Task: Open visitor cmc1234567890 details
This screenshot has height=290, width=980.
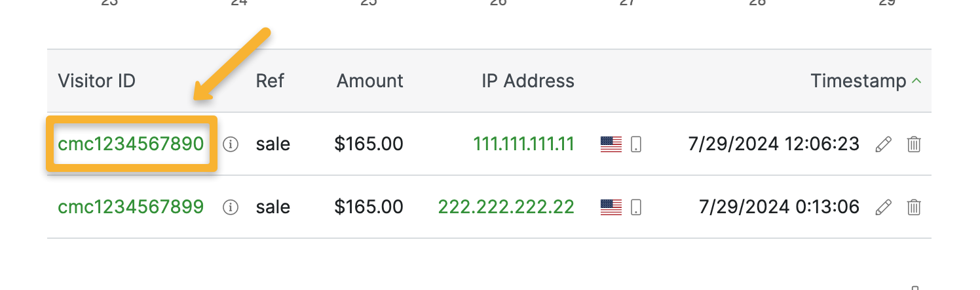Action: point(131,144)
